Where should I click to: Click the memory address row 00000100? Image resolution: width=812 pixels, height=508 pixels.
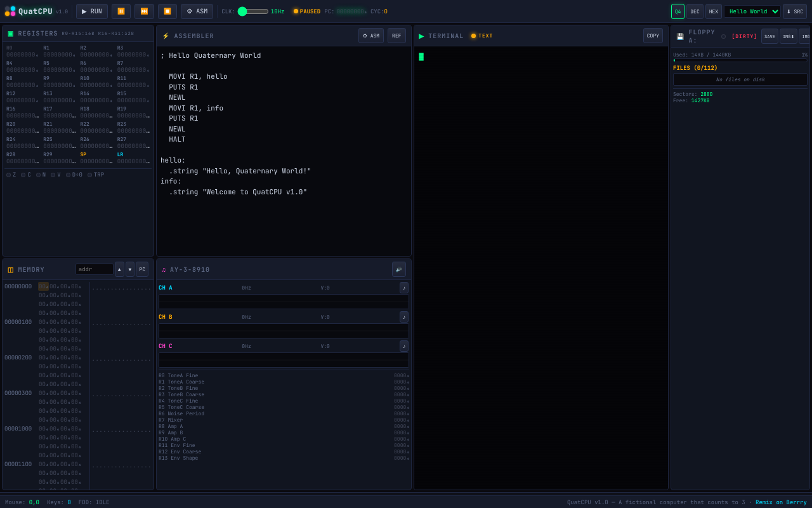pos(18,322)
